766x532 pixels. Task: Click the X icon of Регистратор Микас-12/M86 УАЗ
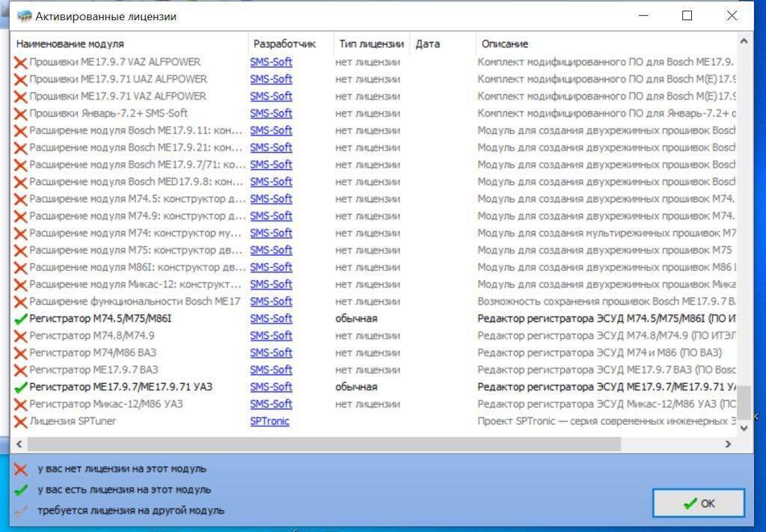point(20,405)
